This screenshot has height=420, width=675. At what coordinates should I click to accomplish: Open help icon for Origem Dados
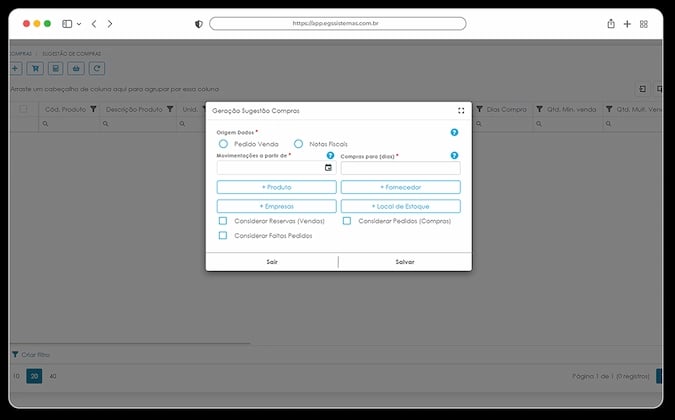[454, 133]
